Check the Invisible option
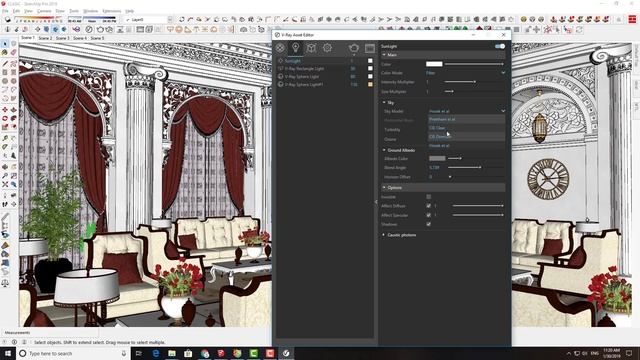This screenshot has width=640, height=360. pyautogui.click(x=429, y=197)
